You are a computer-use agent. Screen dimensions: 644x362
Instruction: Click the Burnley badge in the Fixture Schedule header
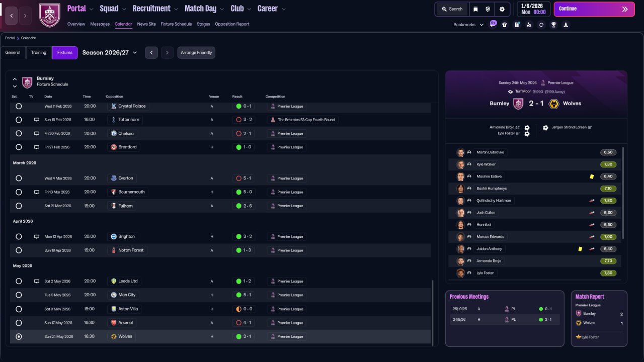tap(27, 82)
